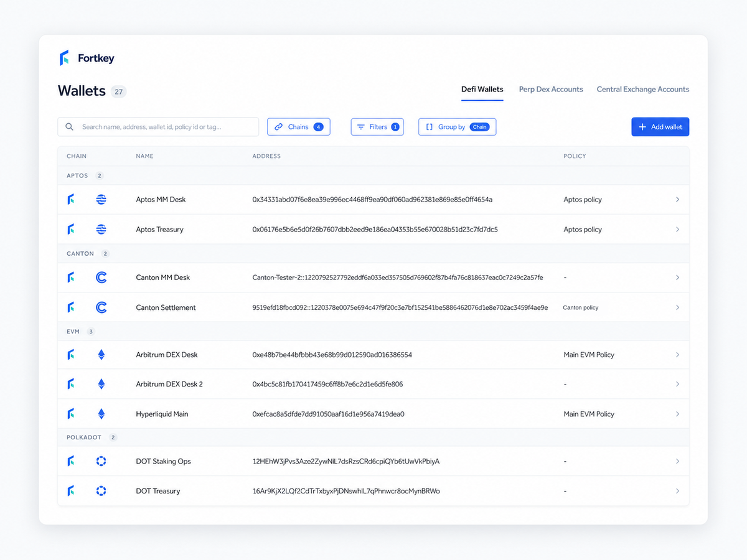Click the Canton Settlement wallet name
Viewport: 747px width, 560px height.
[x=166, y=307]
